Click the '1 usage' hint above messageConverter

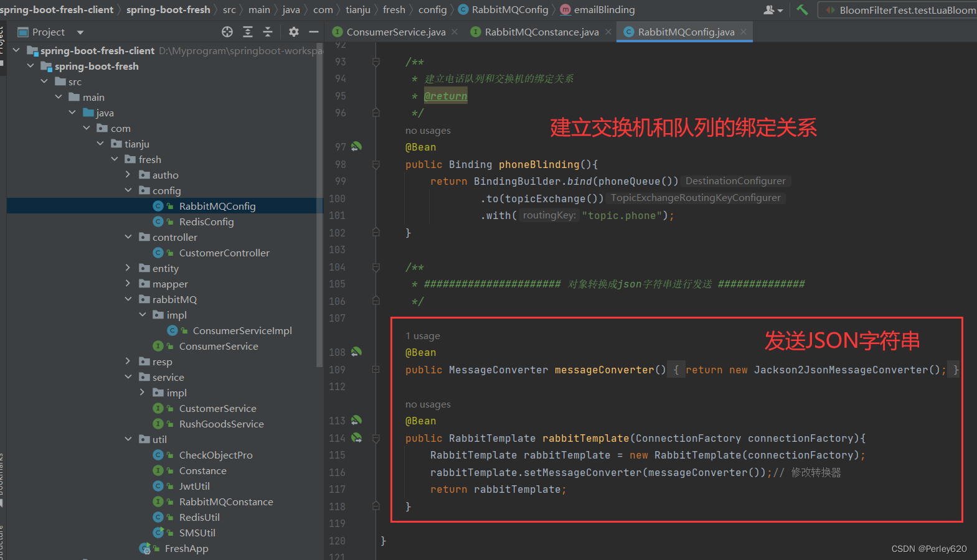423,336
